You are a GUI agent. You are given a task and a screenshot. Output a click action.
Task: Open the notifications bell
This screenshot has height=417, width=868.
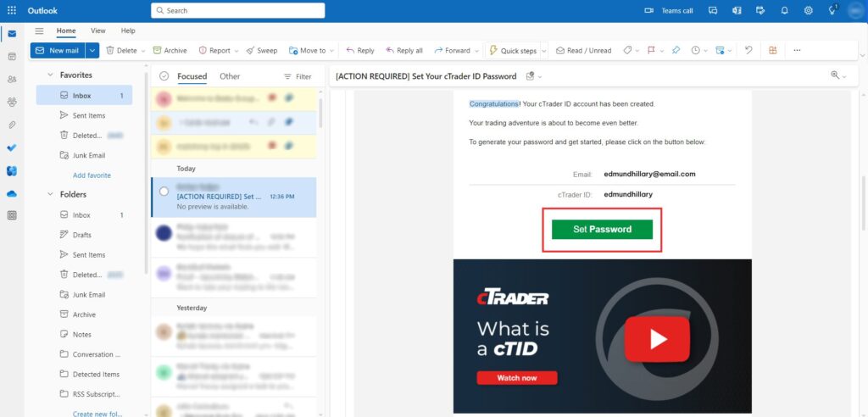784,10
